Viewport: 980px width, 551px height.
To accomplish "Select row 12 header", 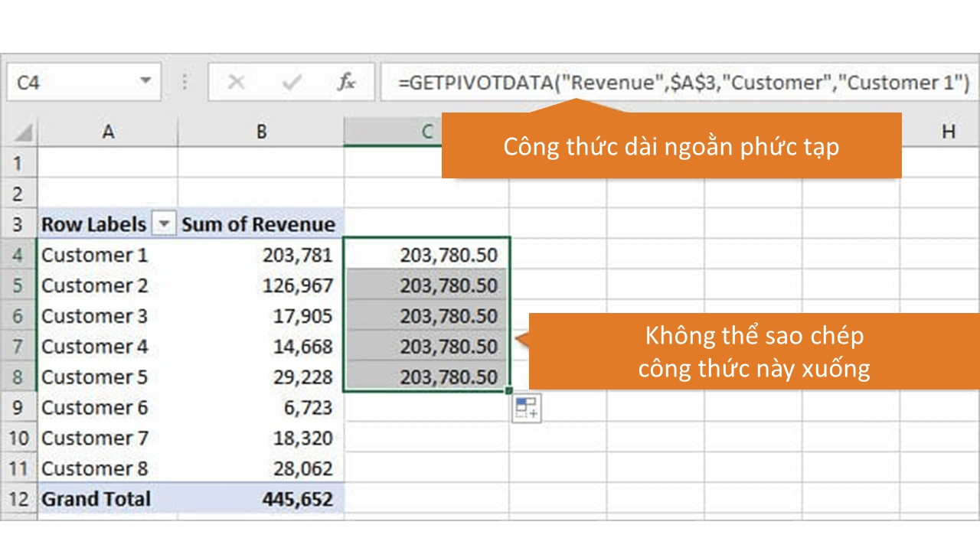I will [x=18, y=500].
